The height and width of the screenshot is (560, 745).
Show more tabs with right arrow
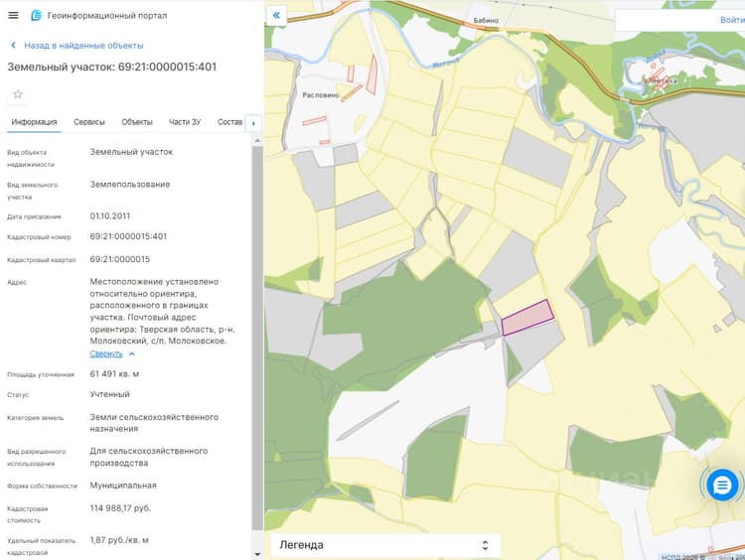(x=253, y=123)
